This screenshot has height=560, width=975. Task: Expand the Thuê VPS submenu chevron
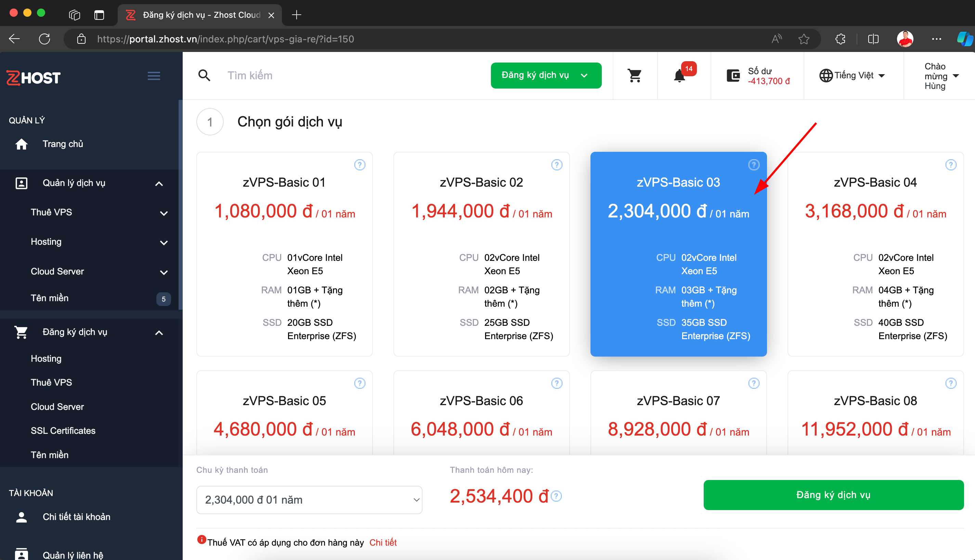(164, 213)
